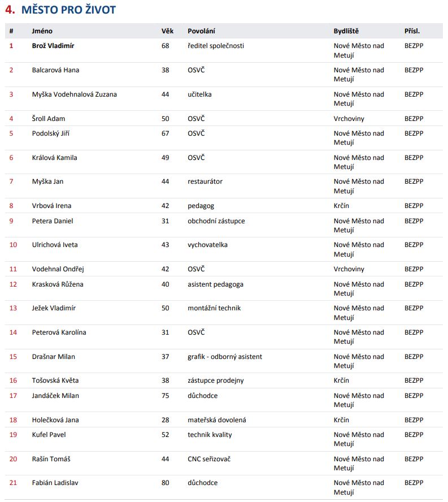The width and height of the screenshot is (448, 502).
Task: Click the Bydliště column header
Action: click(346, 31)
